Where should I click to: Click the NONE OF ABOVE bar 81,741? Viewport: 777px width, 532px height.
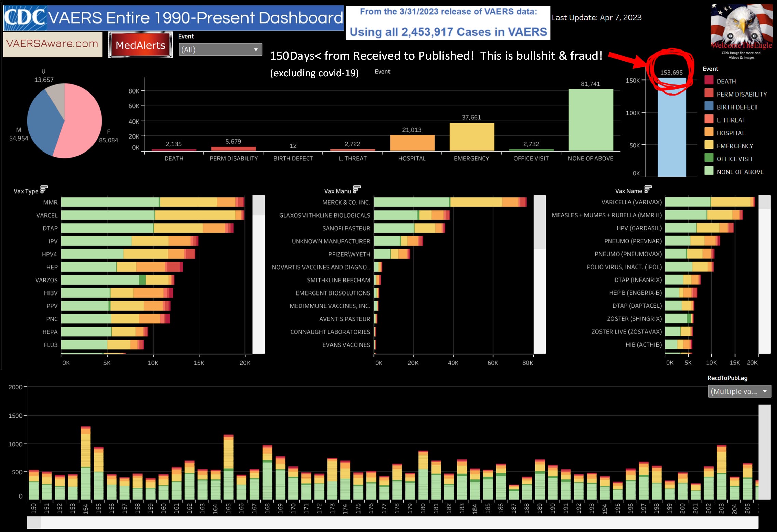(x=591, y=120)
